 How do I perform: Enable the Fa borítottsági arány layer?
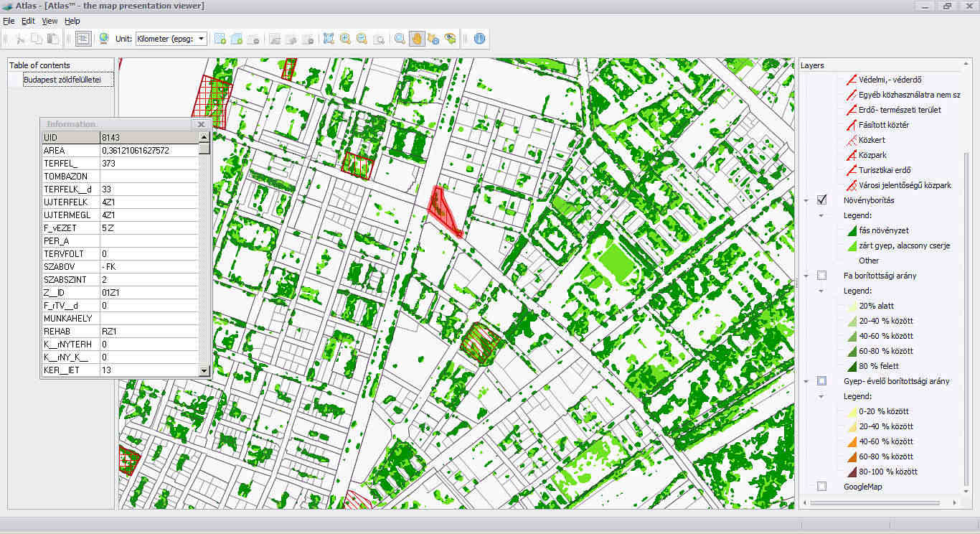pos(822,276)
